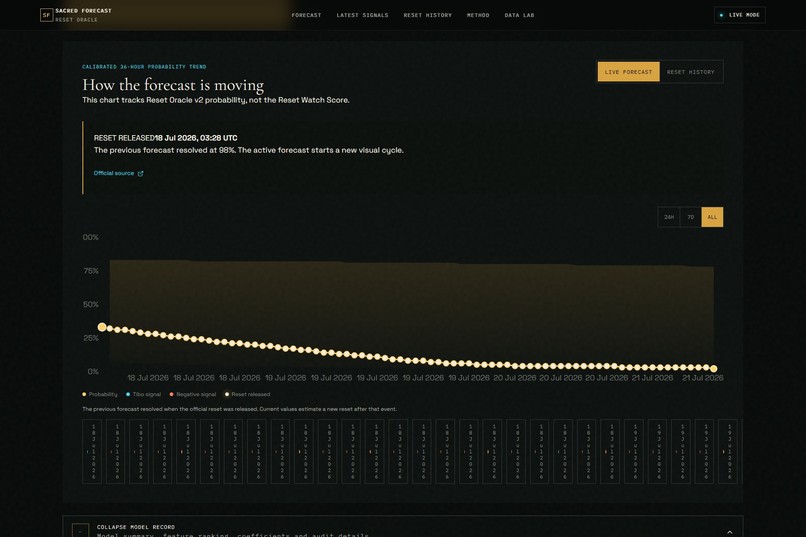Click 'Calibrated 36-hour probability trend' label
This screenshot has width=806, height=537.
pos(144,67)
